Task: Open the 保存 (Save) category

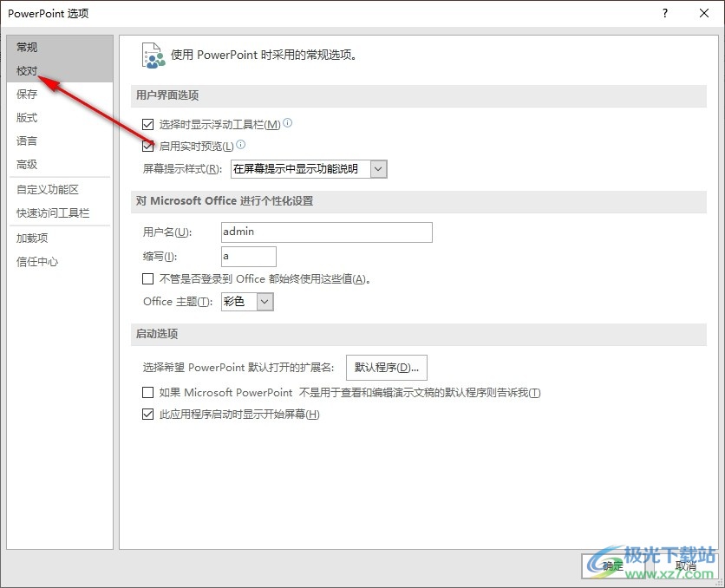Action: (x=28, y=94)
